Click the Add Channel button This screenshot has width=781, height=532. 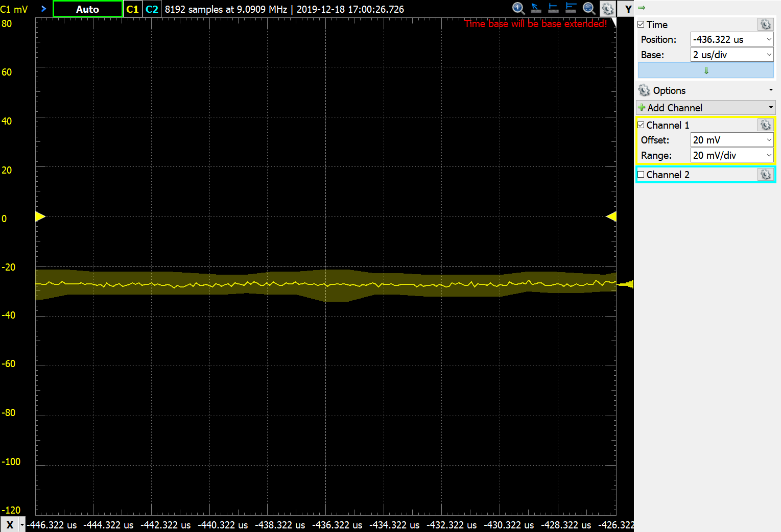click(706, 108)
